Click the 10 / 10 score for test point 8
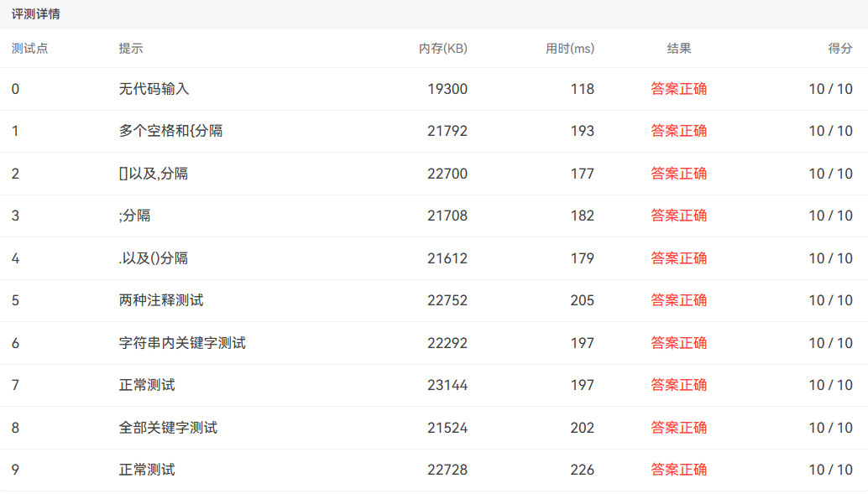 click(829, 428)
